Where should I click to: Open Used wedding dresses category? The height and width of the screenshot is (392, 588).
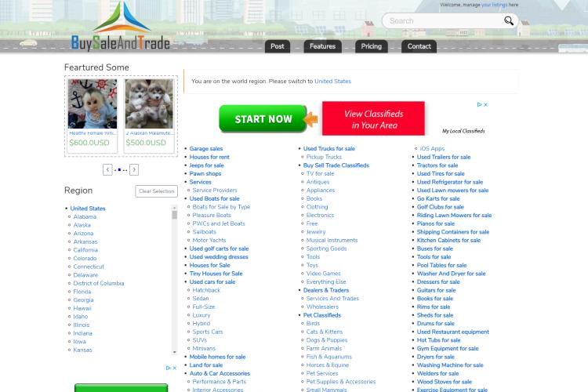click(219, 257)
